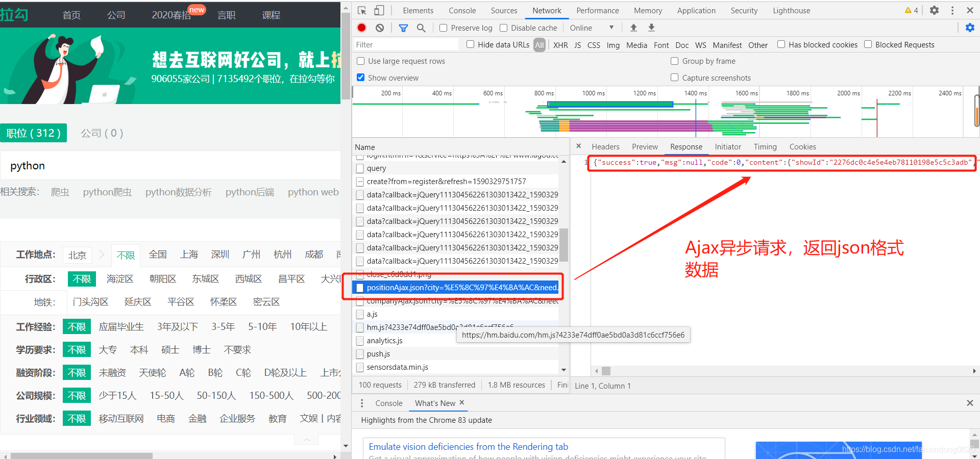Viewport: 980px width, 459px height.
Task: Select 上海 city filter
Action: tap(189, 254)
